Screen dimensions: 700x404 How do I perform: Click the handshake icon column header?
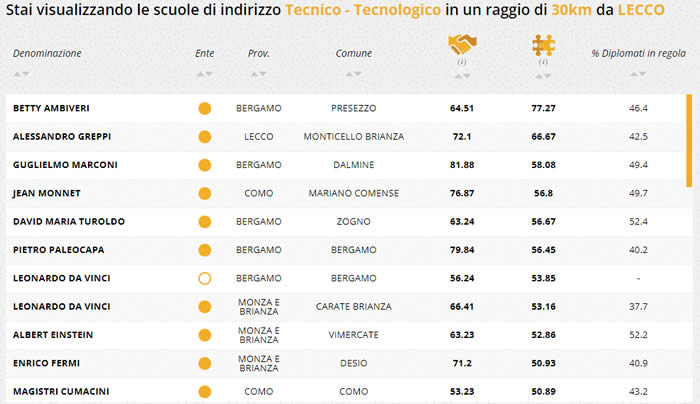[x=462, y=44]
